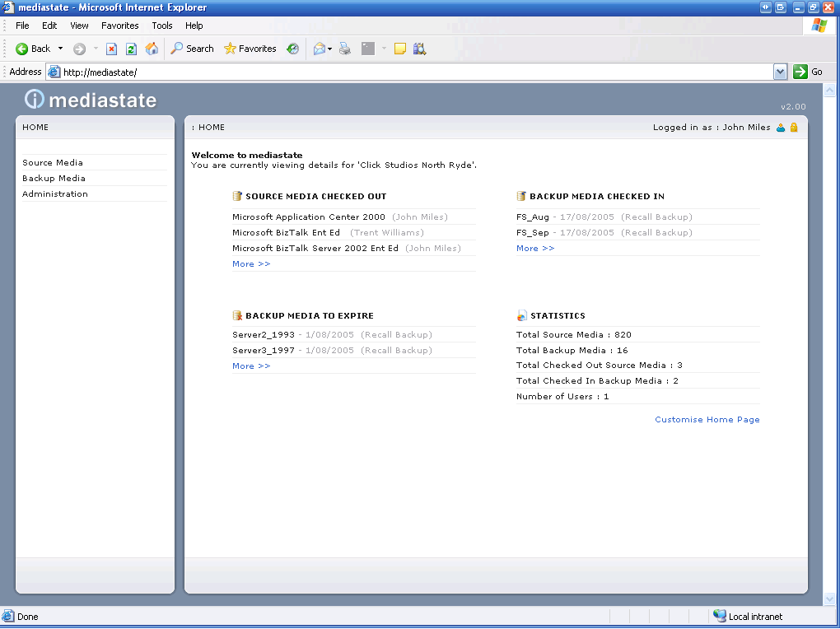This screenshot has height=629, width=840.
Task: Open the View menu
Action: (x=79, y=26)
